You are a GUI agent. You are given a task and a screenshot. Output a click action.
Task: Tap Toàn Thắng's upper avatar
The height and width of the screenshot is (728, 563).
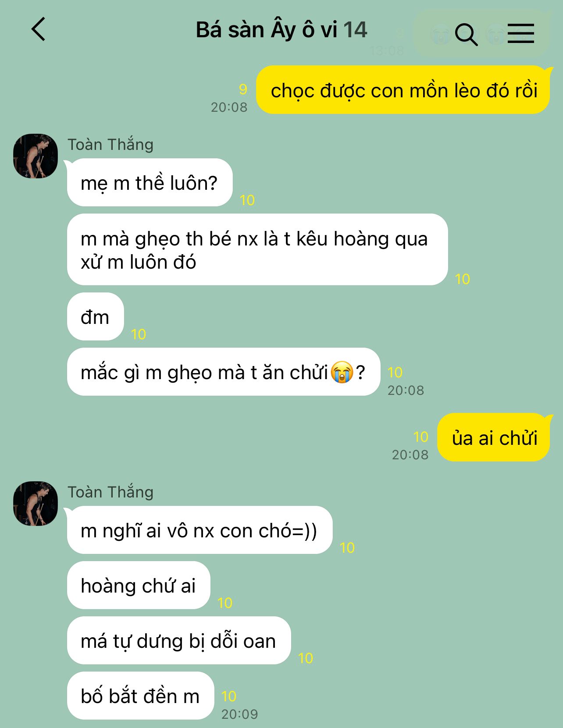[x=36, y=156]
